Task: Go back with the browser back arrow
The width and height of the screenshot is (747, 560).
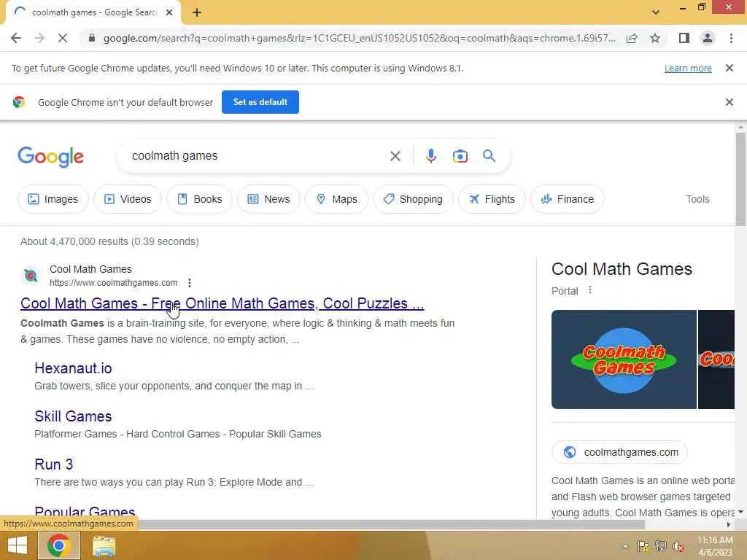Action: pyautogui.click(x=16, y=38)
